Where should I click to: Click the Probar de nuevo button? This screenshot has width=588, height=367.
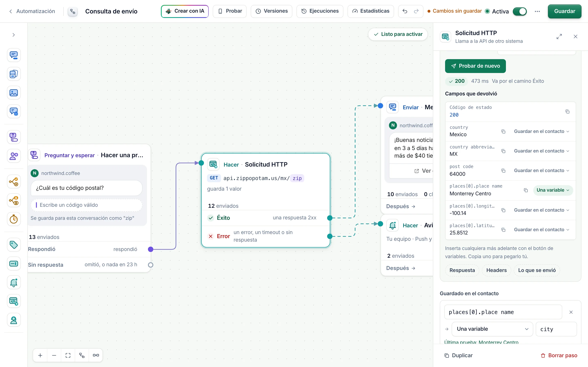(475, 66)
